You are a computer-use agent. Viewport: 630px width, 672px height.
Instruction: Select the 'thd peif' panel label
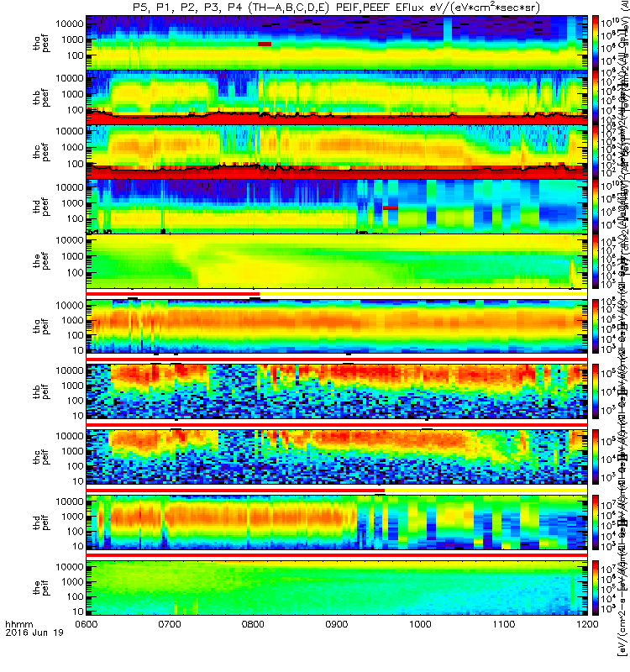click(x=41, y=522)
